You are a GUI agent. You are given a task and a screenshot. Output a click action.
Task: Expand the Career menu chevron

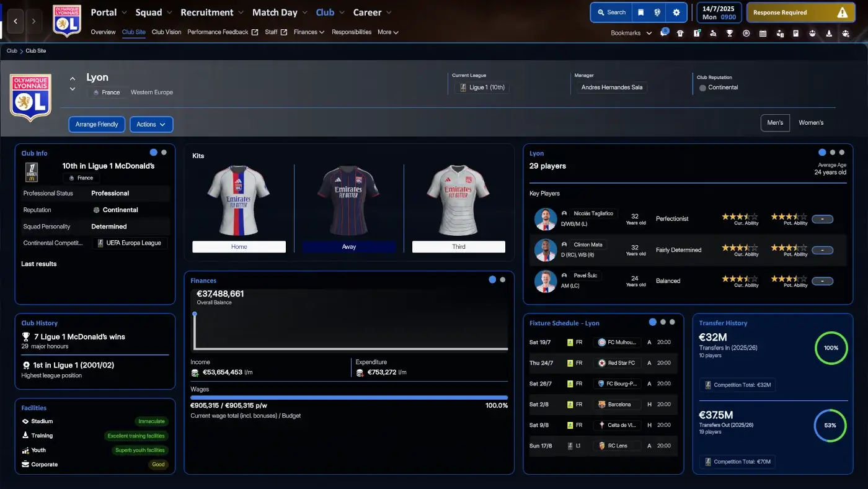point(389,12)
